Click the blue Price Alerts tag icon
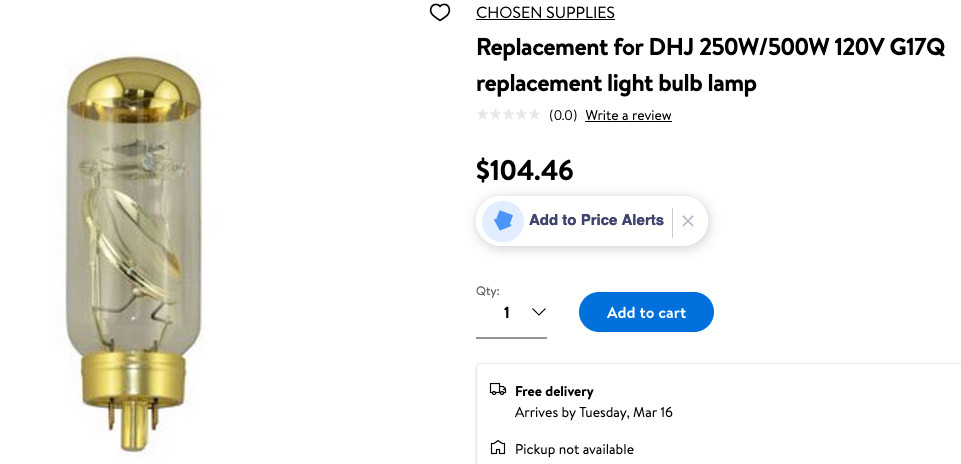Screen dimensions: 961x464 (x=502, y=221)
